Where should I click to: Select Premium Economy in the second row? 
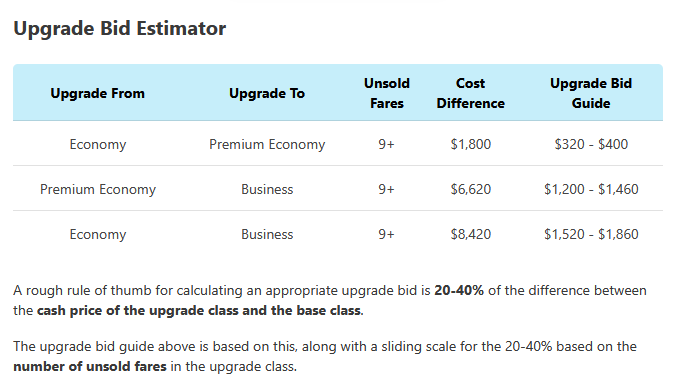pyautogui.click(x=98, y=189)
